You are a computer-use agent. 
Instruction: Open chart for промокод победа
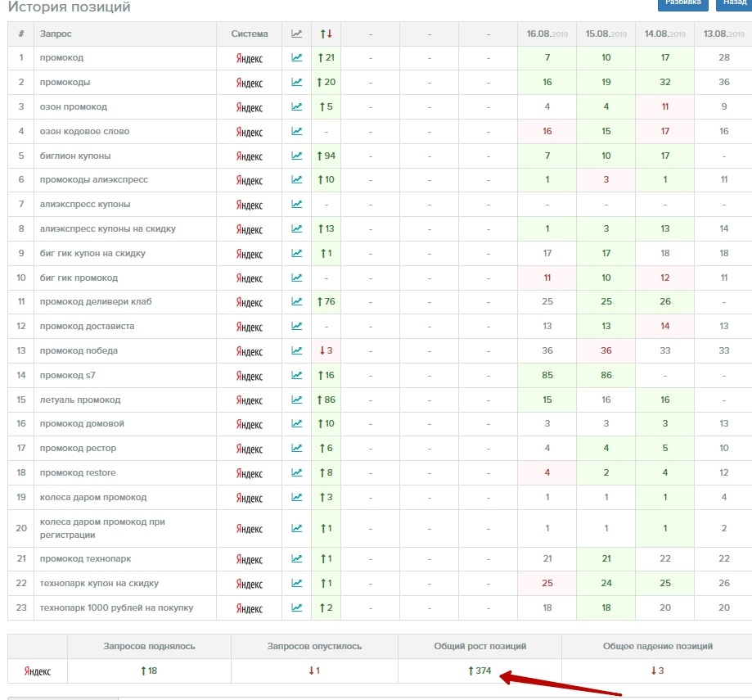pyautogui.click(x=297, y=350)
